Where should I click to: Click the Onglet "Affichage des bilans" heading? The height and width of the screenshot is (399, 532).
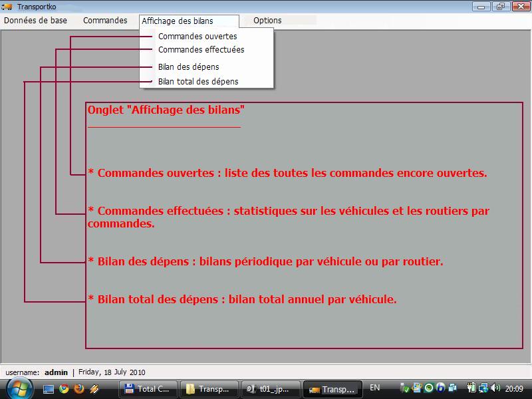point(166,110)
